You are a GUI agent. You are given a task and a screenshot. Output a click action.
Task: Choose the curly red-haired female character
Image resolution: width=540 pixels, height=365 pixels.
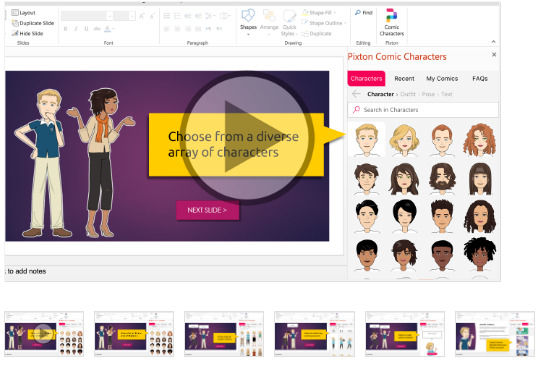tap(479, 139)
